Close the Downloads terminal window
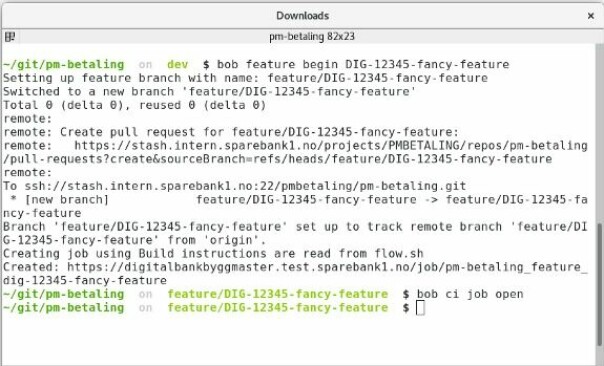The image size is (604, 366). click(591, 16)
